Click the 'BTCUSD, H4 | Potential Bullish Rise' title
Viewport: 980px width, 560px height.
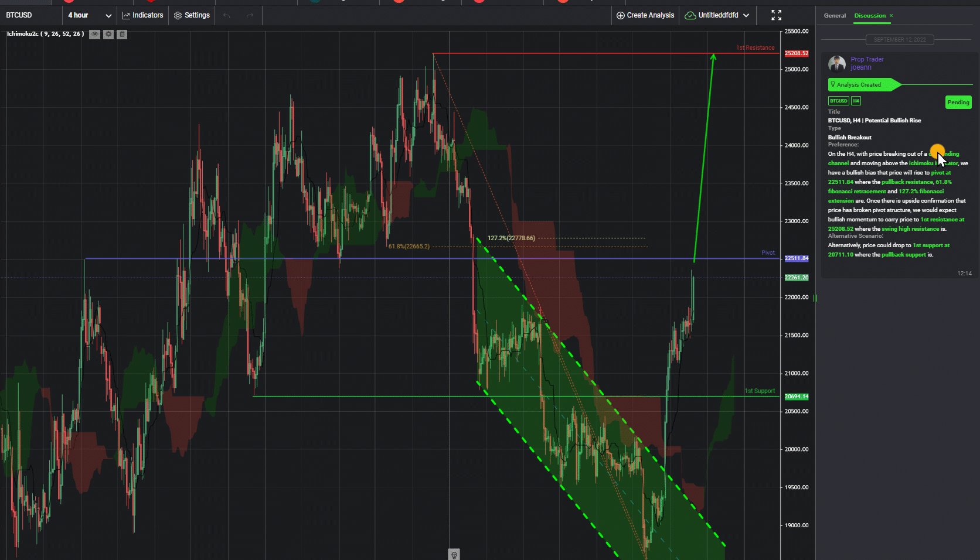click(874, 121)
